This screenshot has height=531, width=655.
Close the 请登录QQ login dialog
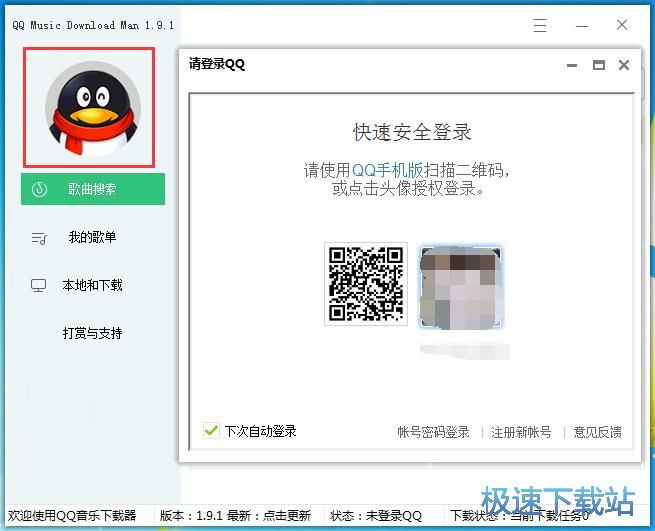(624, 65)
